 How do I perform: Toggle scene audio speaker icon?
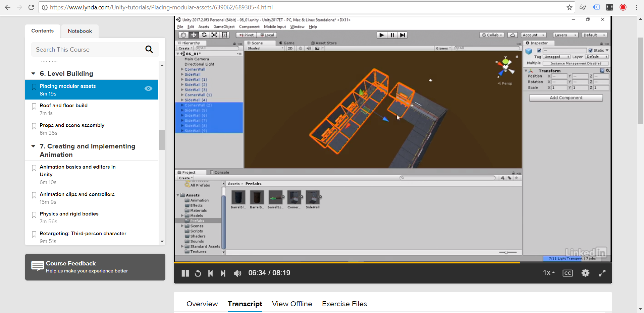coord(309,48)
